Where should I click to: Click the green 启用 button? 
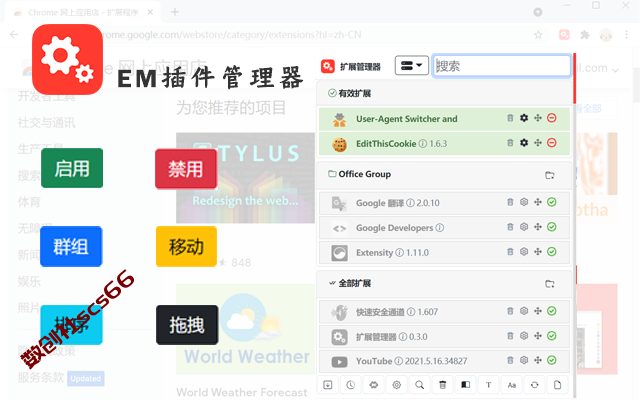[x=72, y=168]
